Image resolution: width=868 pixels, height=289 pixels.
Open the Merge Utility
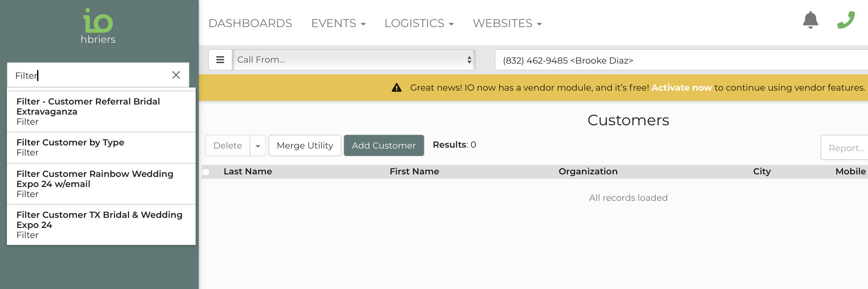[305, 146]
